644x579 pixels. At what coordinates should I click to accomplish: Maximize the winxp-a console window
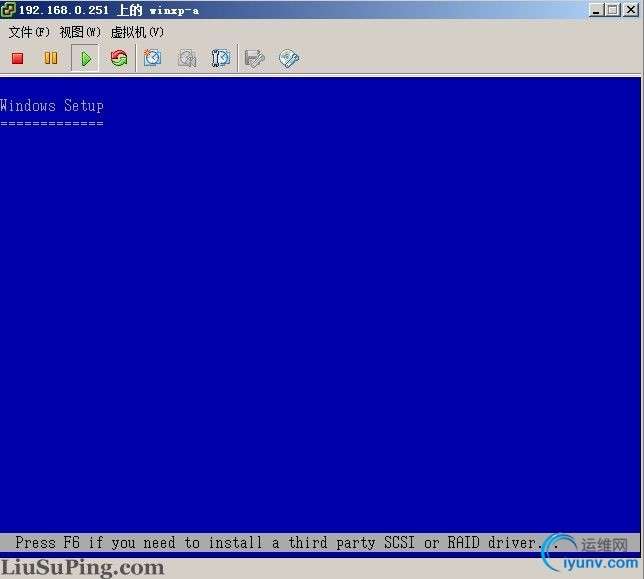[613, 10]
